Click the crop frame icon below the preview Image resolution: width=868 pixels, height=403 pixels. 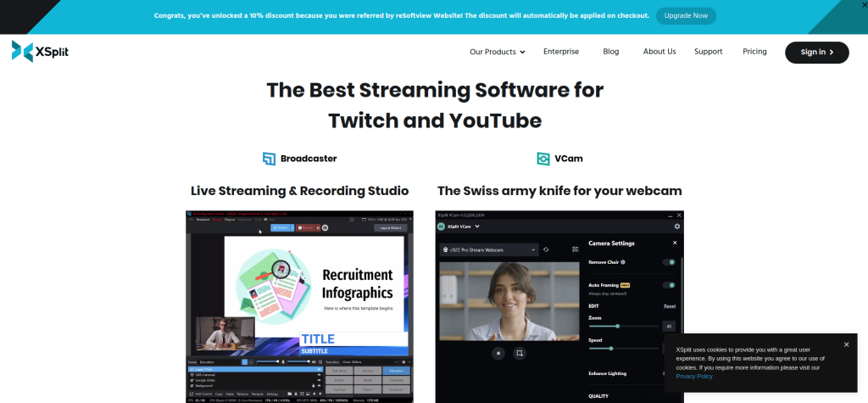point(520,353)
